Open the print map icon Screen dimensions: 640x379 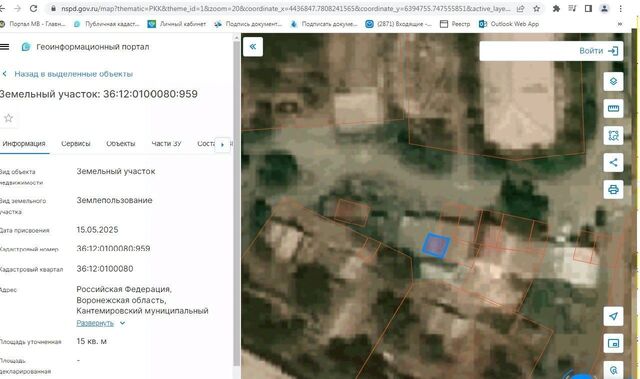pyautogui.click(x=613, y=189)
